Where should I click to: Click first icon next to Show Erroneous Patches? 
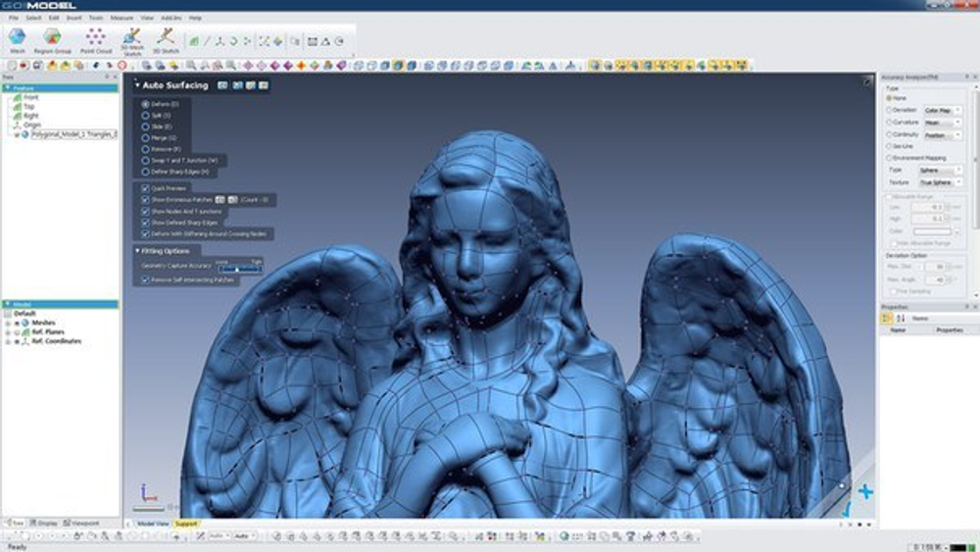point(220,199)
